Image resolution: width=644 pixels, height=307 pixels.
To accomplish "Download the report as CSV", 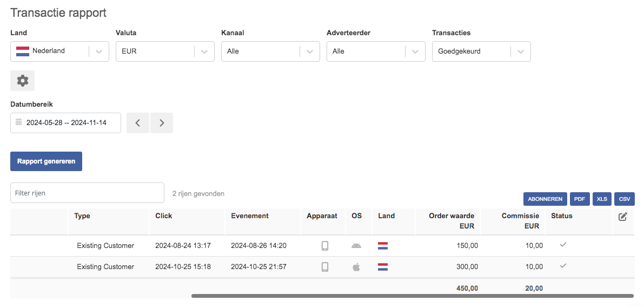I will 625,199.
